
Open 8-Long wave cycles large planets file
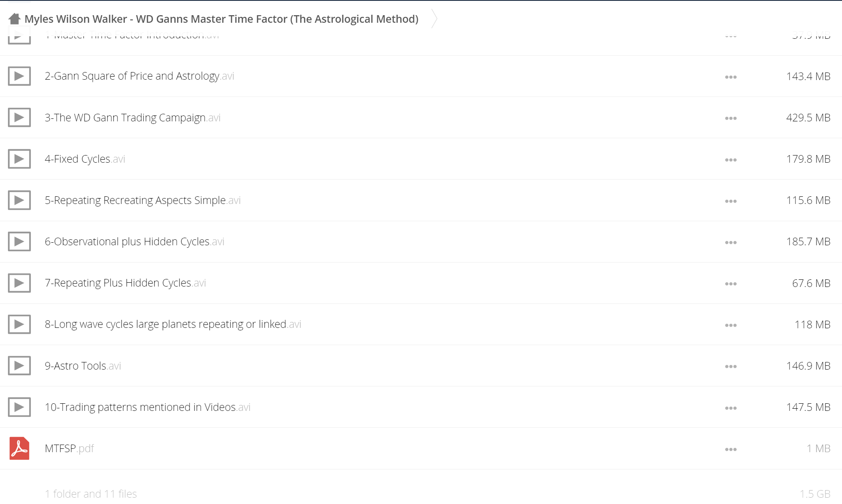(173, 324)
